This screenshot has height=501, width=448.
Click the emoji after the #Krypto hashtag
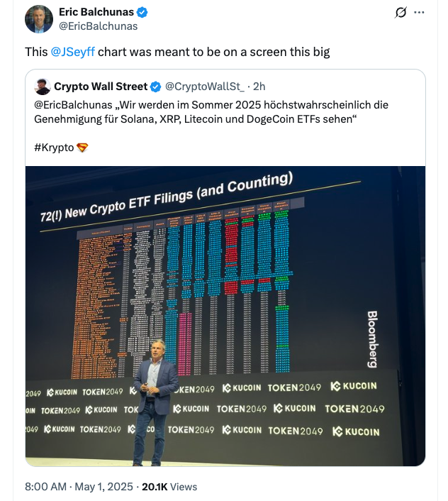pos(82,148)
